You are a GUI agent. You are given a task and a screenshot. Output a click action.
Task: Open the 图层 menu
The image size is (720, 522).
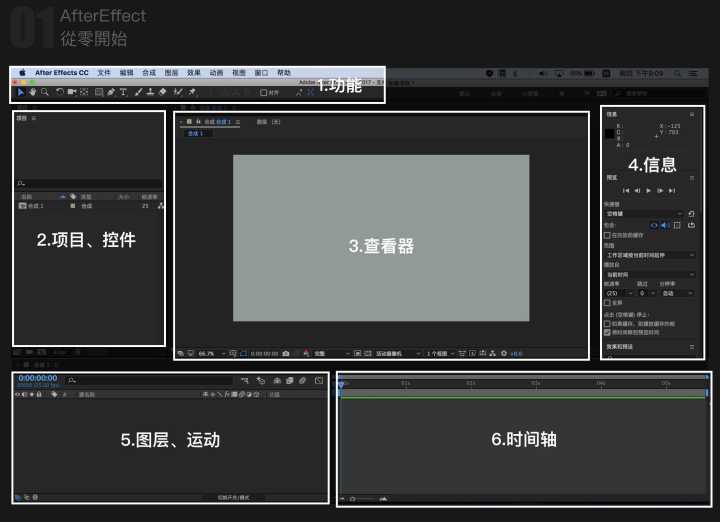(x=171, y=73)
